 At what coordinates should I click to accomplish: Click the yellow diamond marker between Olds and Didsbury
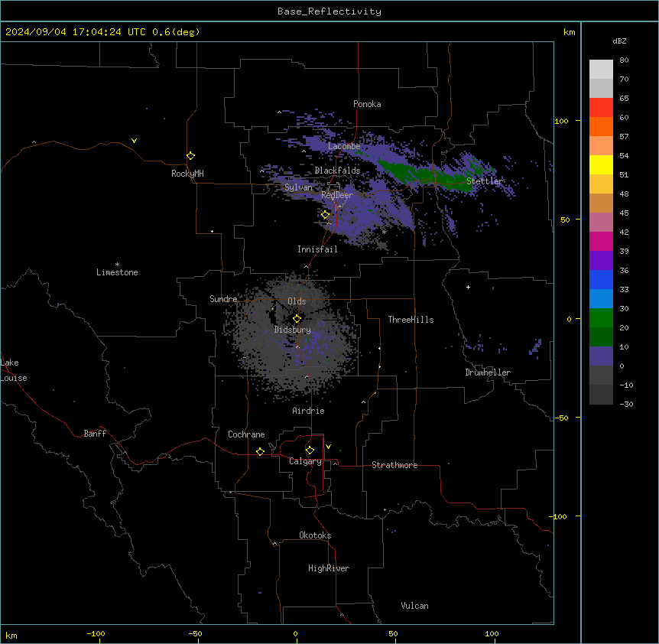coord(297,318)
